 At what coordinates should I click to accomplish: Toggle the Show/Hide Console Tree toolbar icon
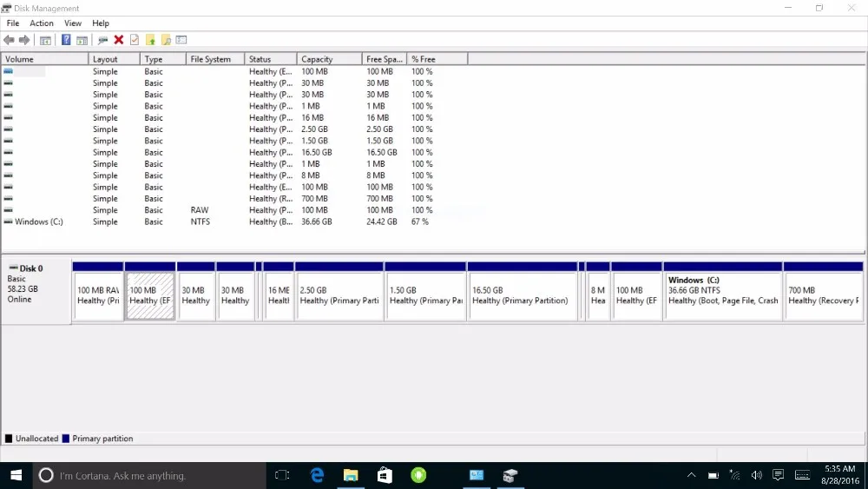point(45,40)
